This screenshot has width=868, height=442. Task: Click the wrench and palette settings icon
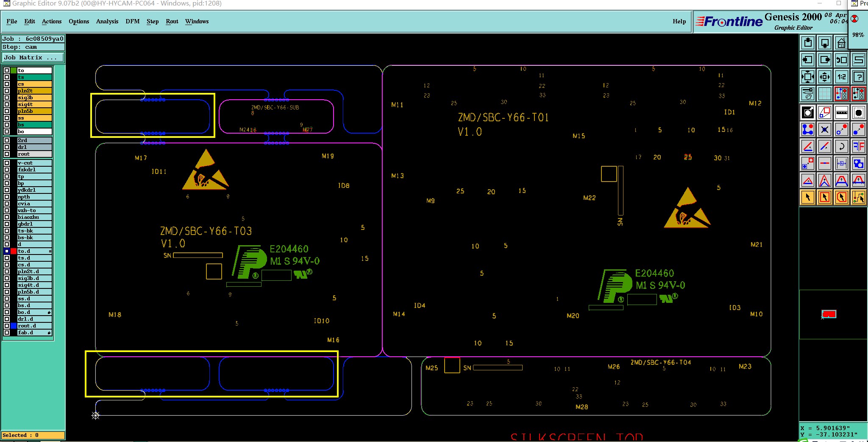click(x=807, y=93)
